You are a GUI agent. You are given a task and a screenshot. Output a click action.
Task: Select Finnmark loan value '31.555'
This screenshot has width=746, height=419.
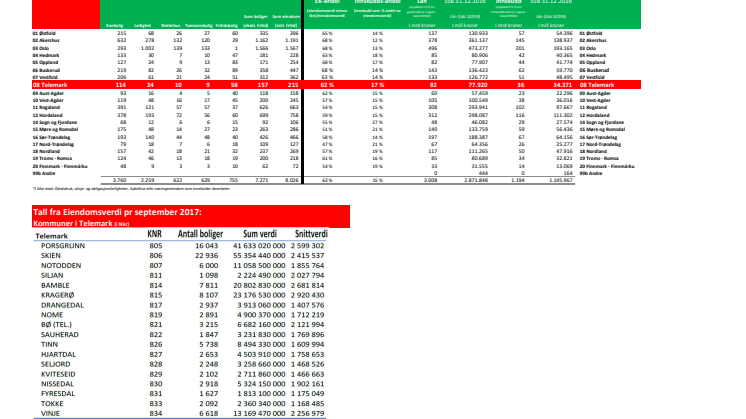479,166
